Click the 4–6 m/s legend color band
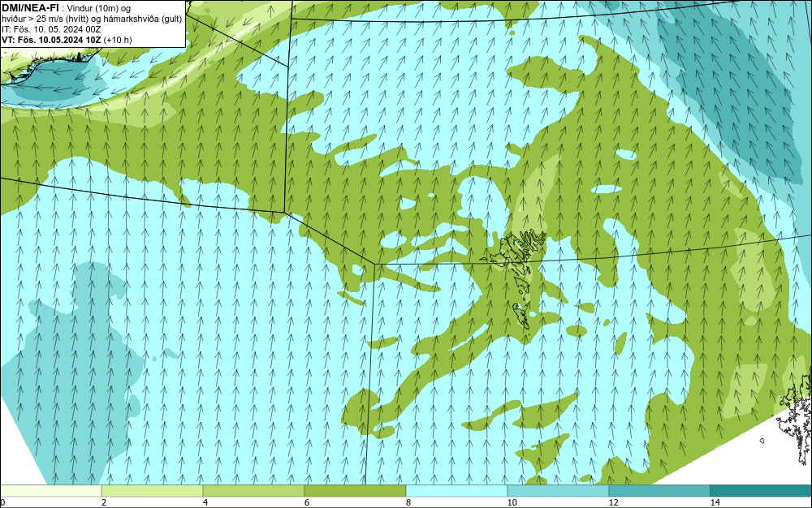The height and width of the screenshot is (508, 812). (x=253, y=491)
